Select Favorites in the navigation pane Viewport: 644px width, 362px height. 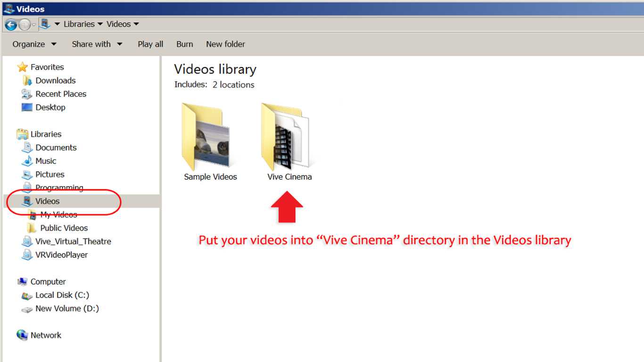click(47, 67)
